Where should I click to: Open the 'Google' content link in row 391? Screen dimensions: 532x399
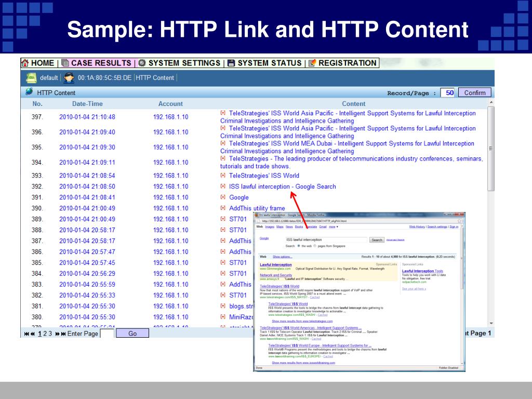pyautogui.click(x=239, y=197)
